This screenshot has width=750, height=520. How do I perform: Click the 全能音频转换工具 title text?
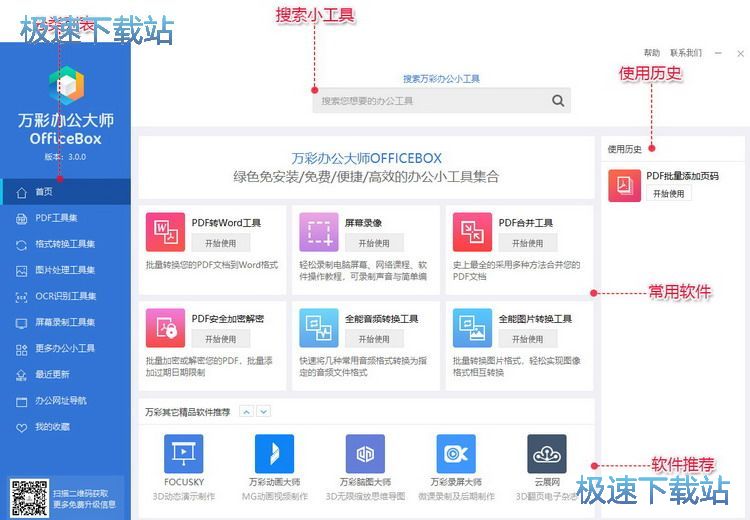pos(382,319)
